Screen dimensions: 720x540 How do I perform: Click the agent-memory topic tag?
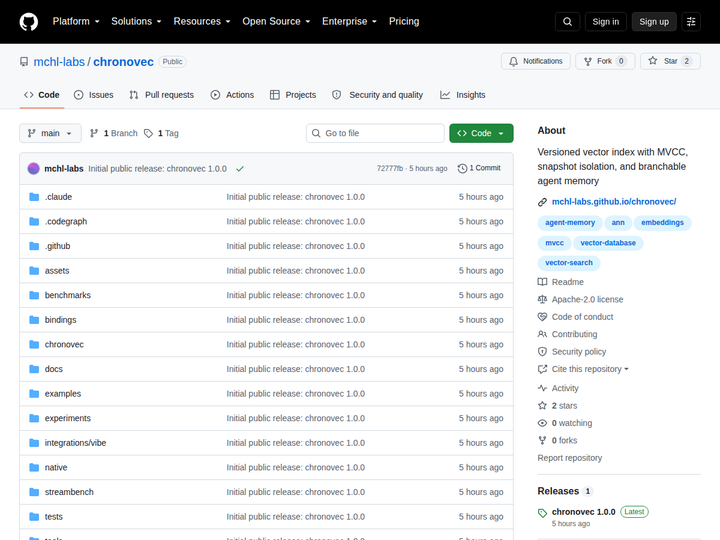click(x=570, y=223)
